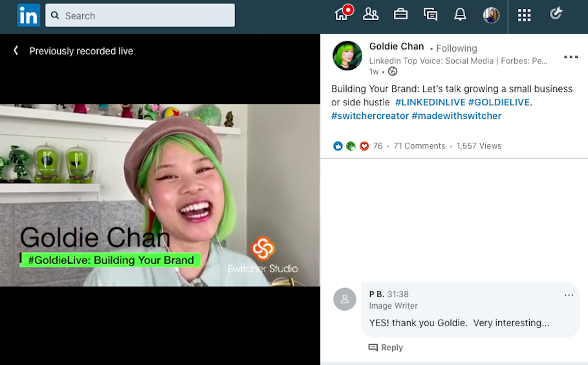This screenshot has height=365, width=588.
Task: Click the Following status text
Action: tap(457, 48)
